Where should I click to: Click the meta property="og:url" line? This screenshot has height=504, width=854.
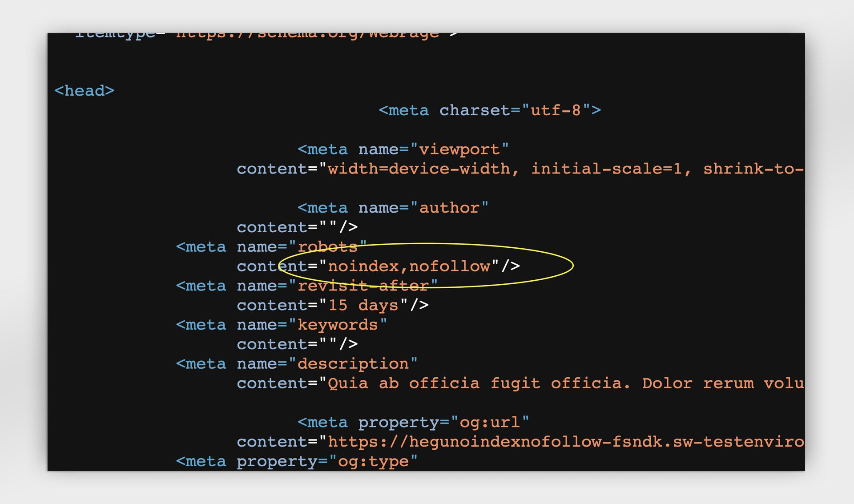tap(413, 422)
